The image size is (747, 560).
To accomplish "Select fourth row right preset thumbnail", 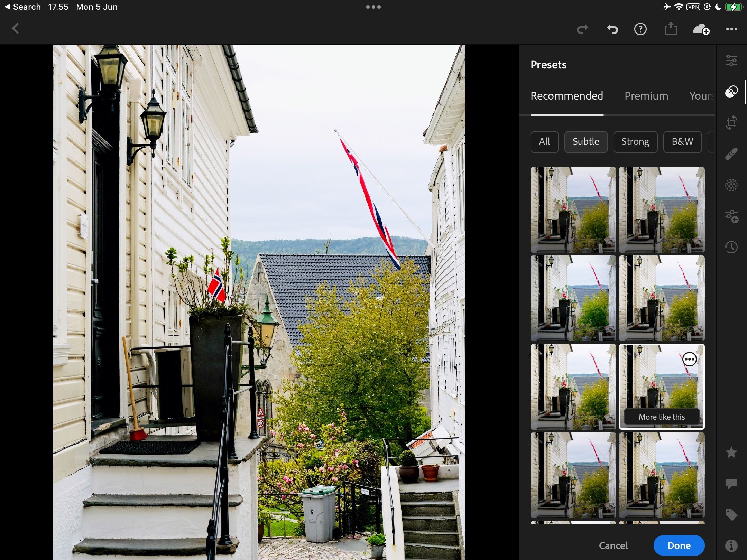I will tap(662, 475).
